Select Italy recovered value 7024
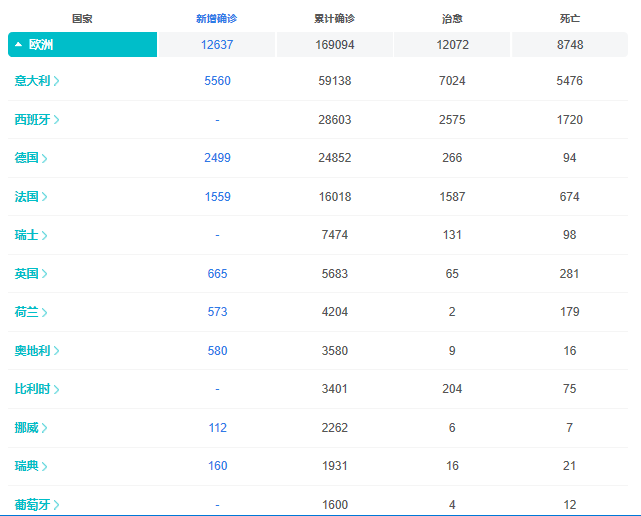This screenshot has height=516, width=641. coord(452,81)
